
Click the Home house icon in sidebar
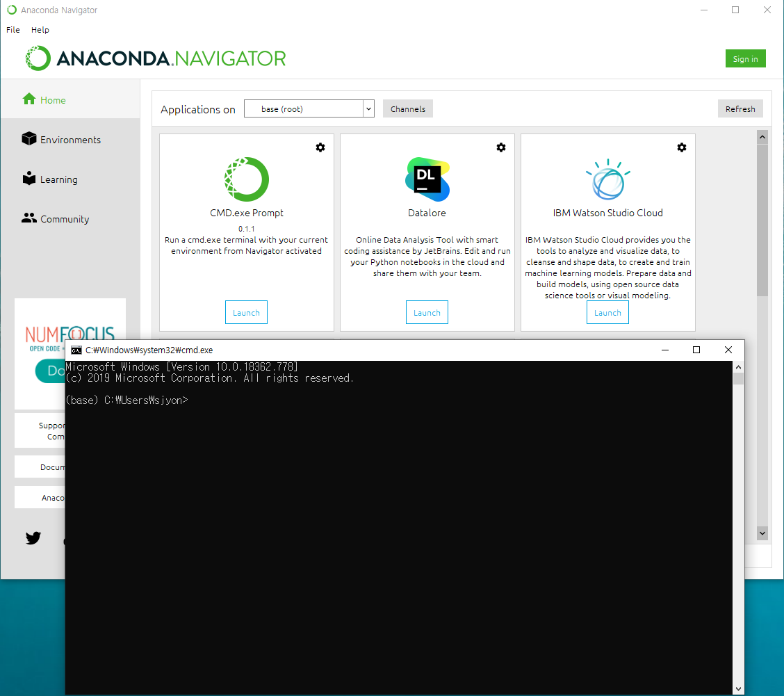tap(29, 99)
